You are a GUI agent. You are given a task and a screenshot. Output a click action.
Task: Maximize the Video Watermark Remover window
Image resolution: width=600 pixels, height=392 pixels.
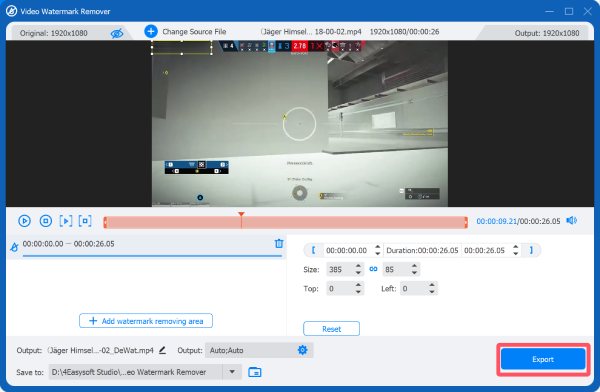click(x=569, y=11)
